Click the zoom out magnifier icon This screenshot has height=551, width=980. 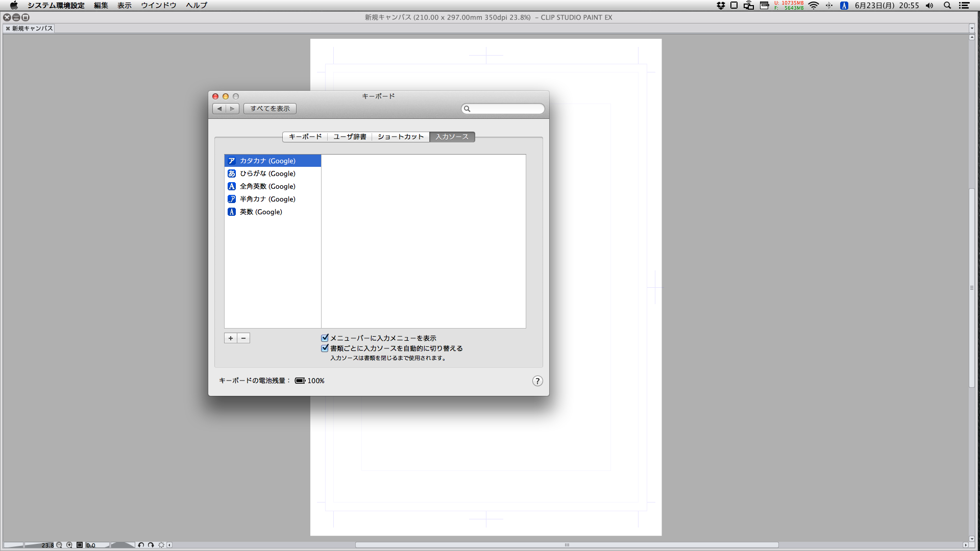click(59, 545)
